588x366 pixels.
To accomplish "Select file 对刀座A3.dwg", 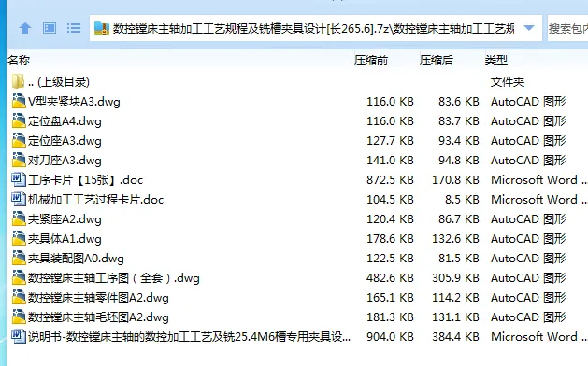I will [65, 161].
